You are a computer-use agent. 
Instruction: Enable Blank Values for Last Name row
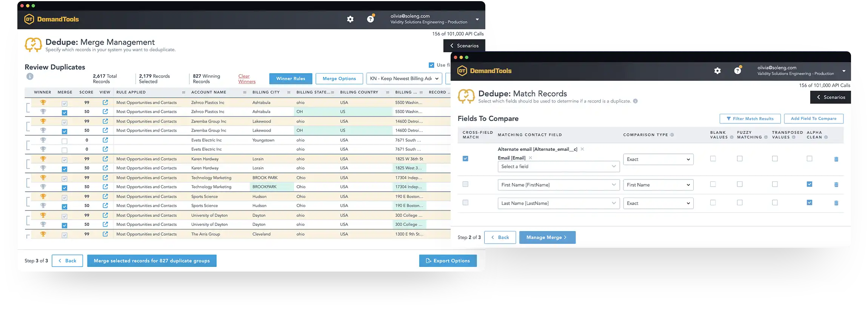click(x=713, y=203)
